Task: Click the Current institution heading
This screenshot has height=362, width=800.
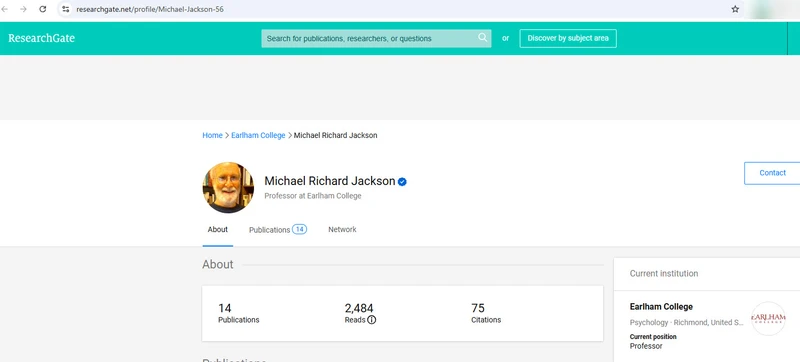Action: (664, 273)
